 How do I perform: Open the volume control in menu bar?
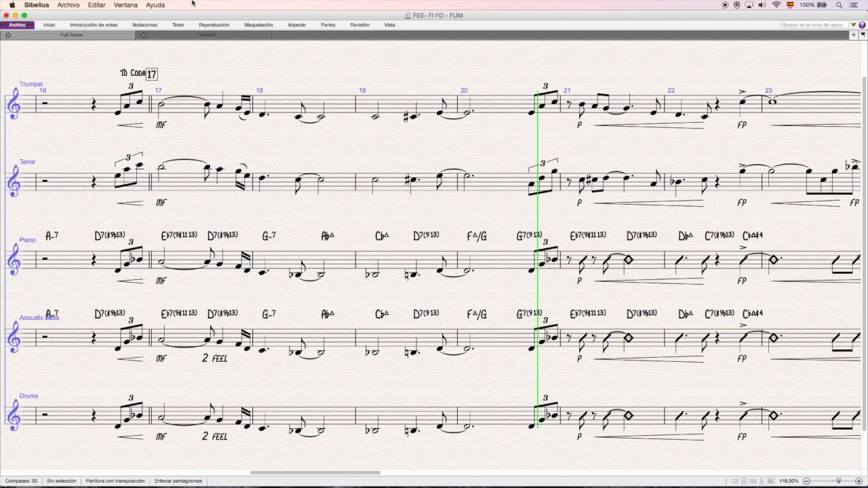point(762,5)
